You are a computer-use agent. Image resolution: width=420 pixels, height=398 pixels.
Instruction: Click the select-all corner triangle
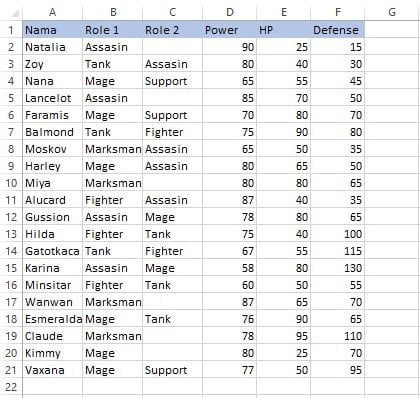(x=15, y=13)
